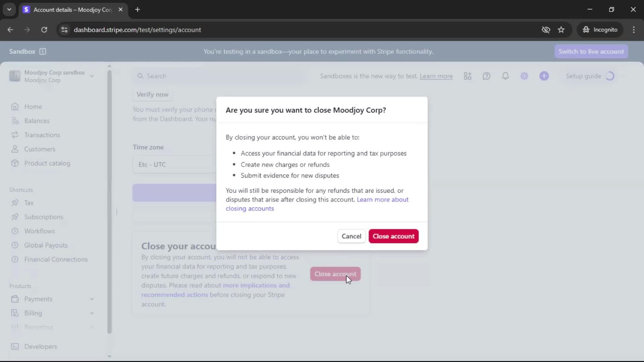Expand the Payments section chevron
This screenshot has width=644, height=362.
[92, 299]
